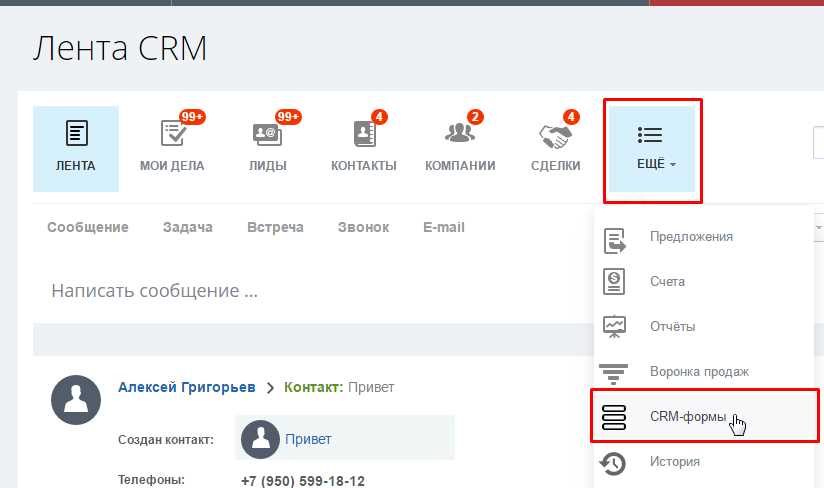Screen dimensions: 824x488
Task: Click the Счета invoice icon
Action: tap(614, 282)
